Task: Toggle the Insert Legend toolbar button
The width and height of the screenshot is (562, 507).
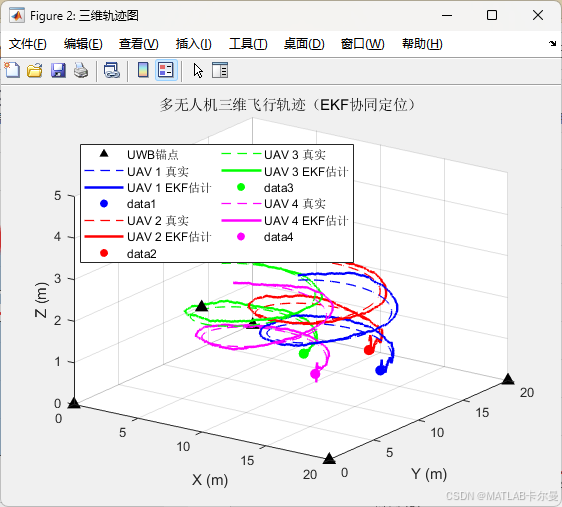Action: (x=166, y=70)
